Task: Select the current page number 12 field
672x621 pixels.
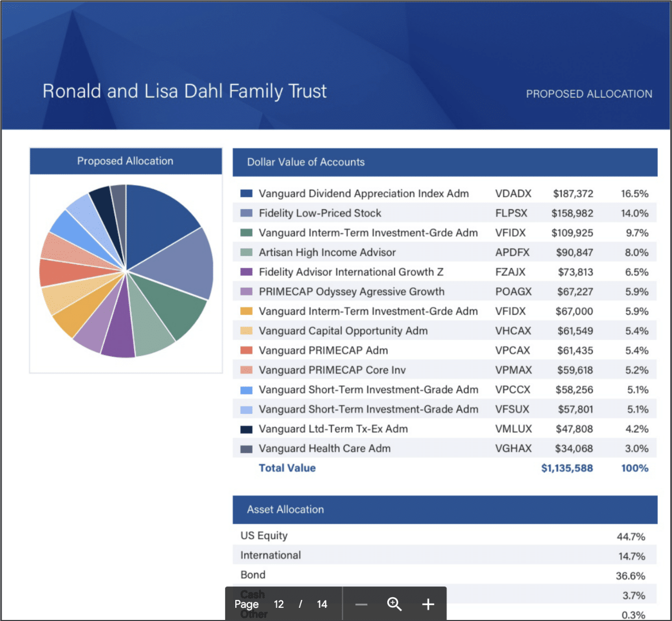Action: tap(279, 604)
